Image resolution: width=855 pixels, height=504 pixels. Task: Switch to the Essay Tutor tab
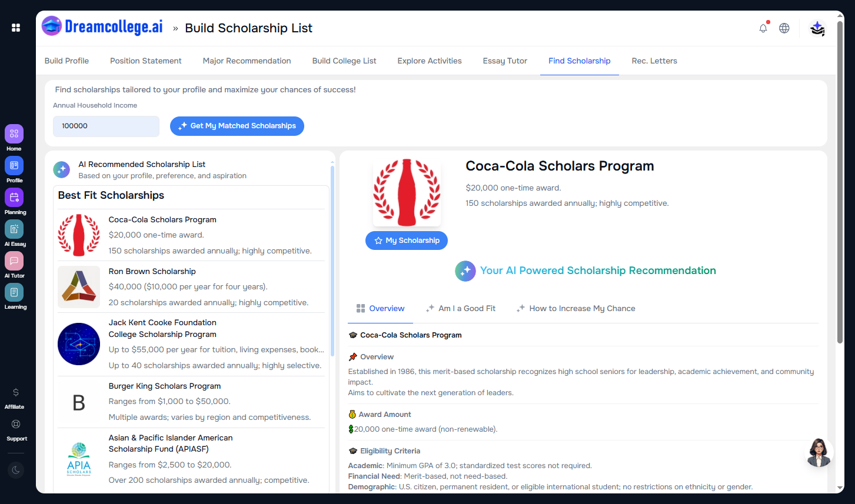505,61
